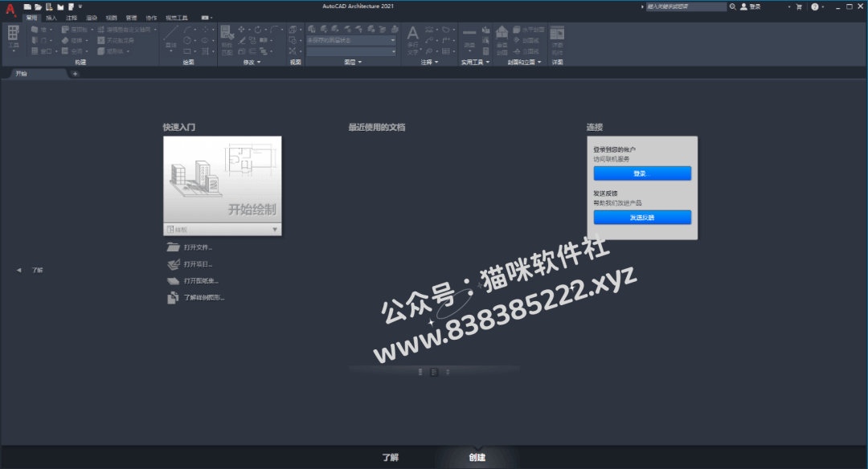Click the 了解样例图形... link
This screenshot has width=868, height=469.
[x=196, y=298]
